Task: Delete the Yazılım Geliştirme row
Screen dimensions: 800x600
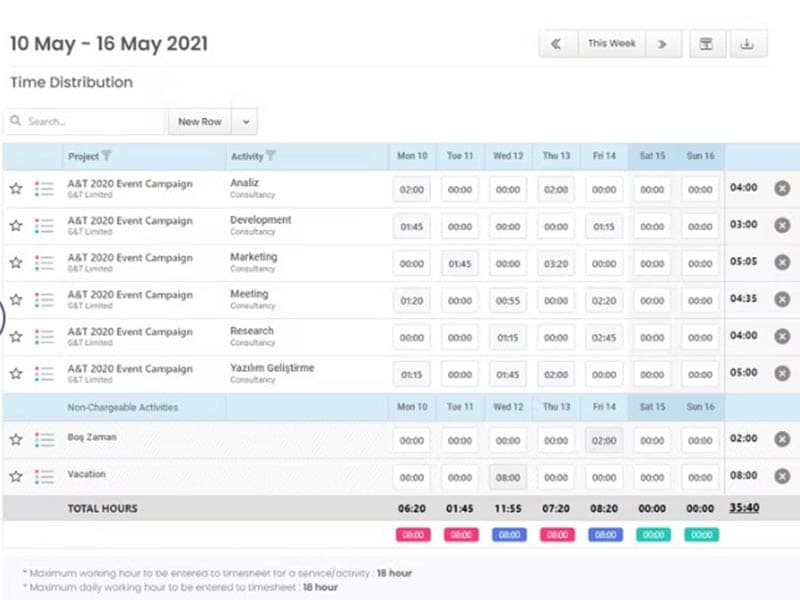Action: point(782,373)
